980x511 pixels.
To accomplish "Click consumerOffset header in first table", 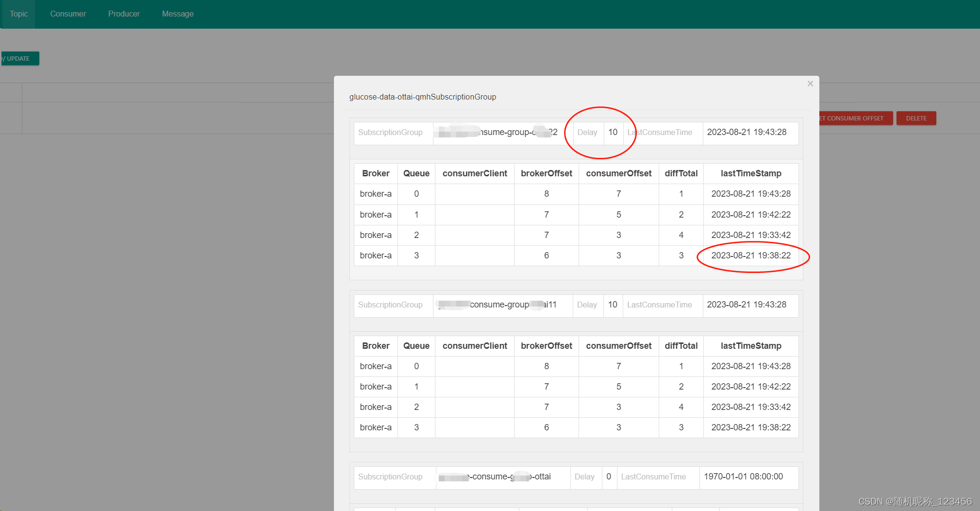I will 619,173.
